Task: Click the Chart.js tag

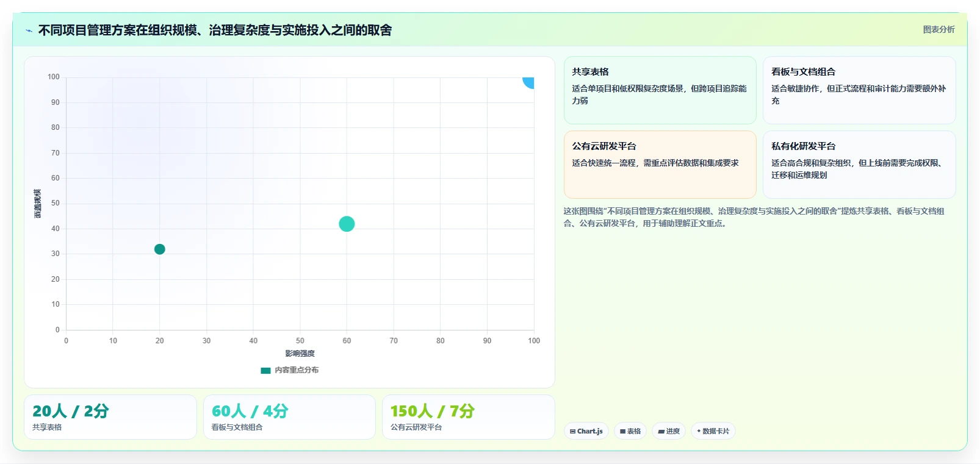Action: [586, 431]
